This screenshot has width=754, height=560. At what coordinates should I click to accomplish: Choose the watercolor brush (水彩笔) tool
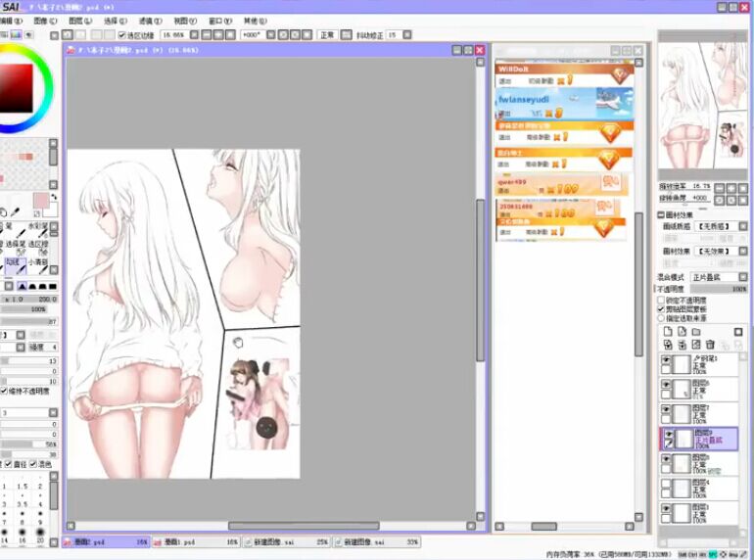(x=38, y=229)
